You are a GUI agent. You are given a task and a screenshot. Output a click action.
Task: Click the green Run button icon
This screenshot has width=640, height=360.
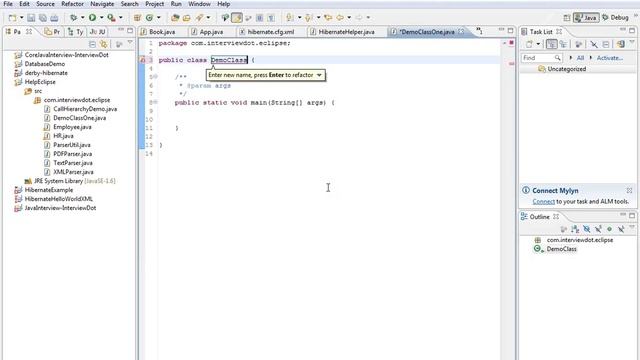[92, 18]
